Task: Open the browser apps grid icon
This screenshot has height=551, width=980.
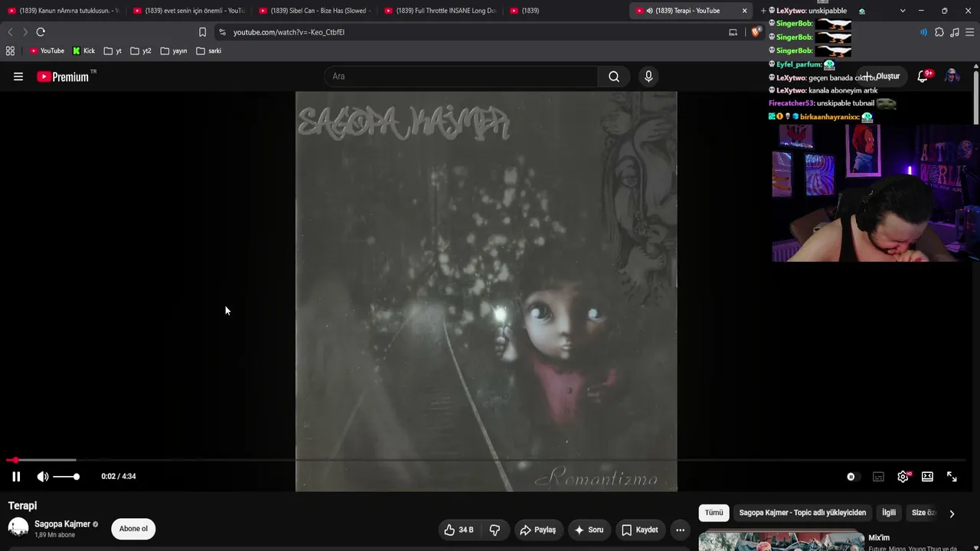Action: (10, 51)
